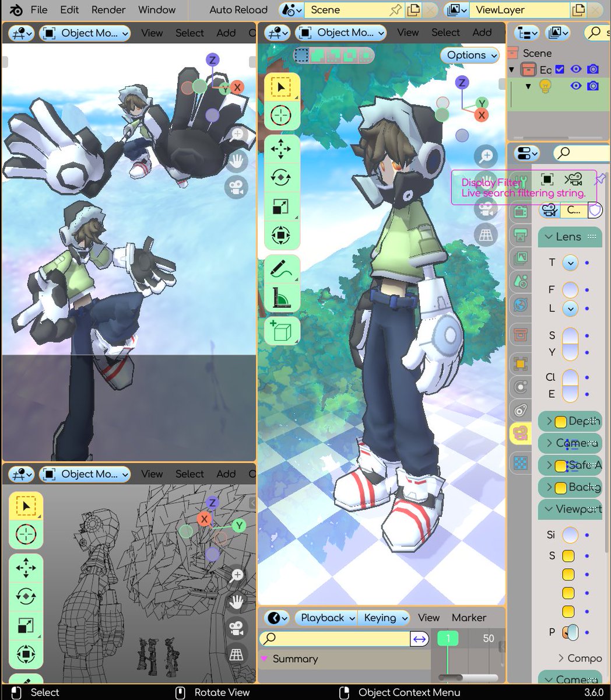Click camera view icon in top-left viewport
611x700 pixels.
click(x=236, y=187)
